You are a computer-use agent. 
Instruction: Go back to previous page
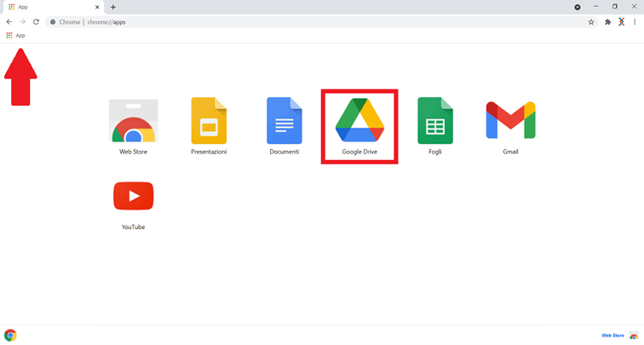click(9, 22)
